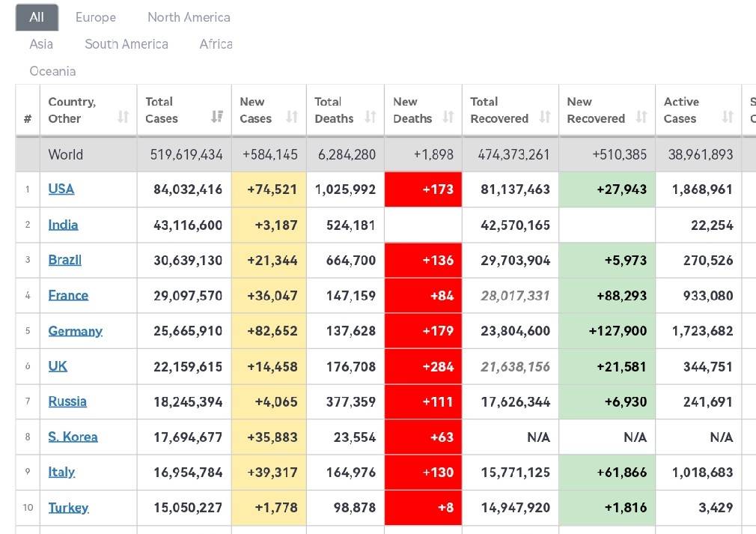Sort by New Recovered arrow icon
The image size is (756, 534).
coord(641,117)
